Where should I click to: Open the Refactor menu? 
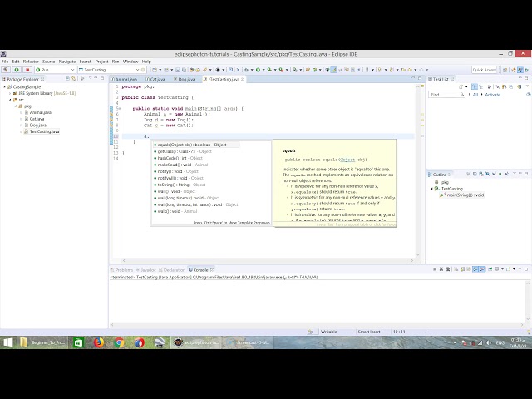[x=31, y=62]
